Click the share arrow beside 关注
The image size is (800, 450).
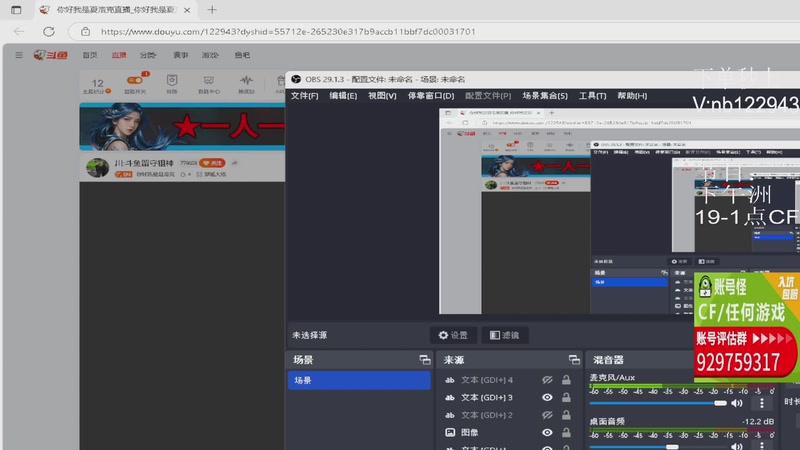pos(234,163)
